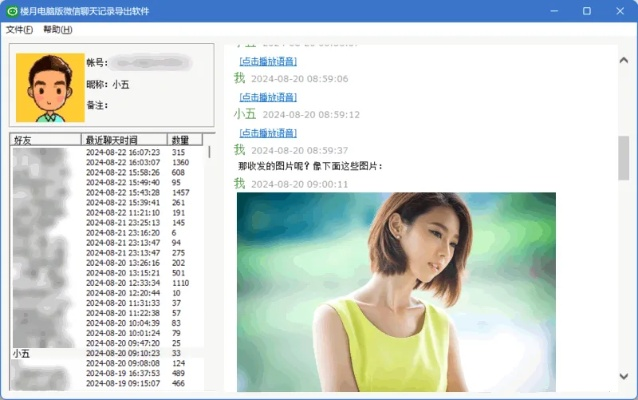The image size is (638, 400).
Task: Play the voice message sent at 08:59:12
Action: (268, 133)
